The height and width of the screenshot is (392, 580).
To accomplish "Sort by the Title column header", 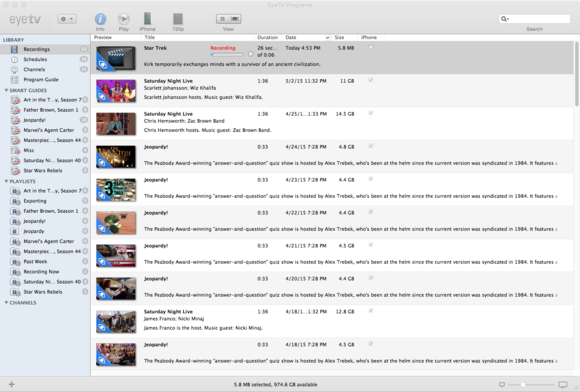I will [198, 37].
